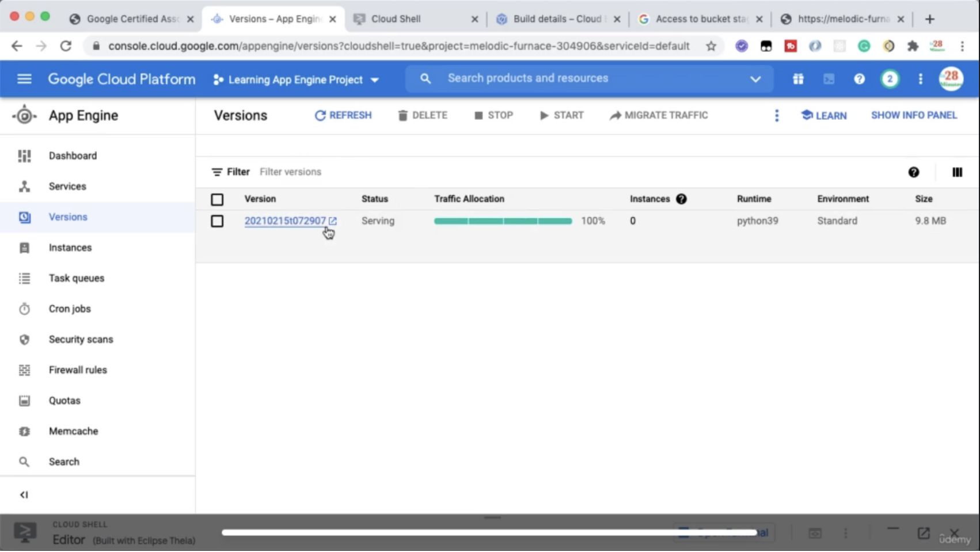Click the table help question icon
Screen dimensions: 980x552
coord(914,172)
